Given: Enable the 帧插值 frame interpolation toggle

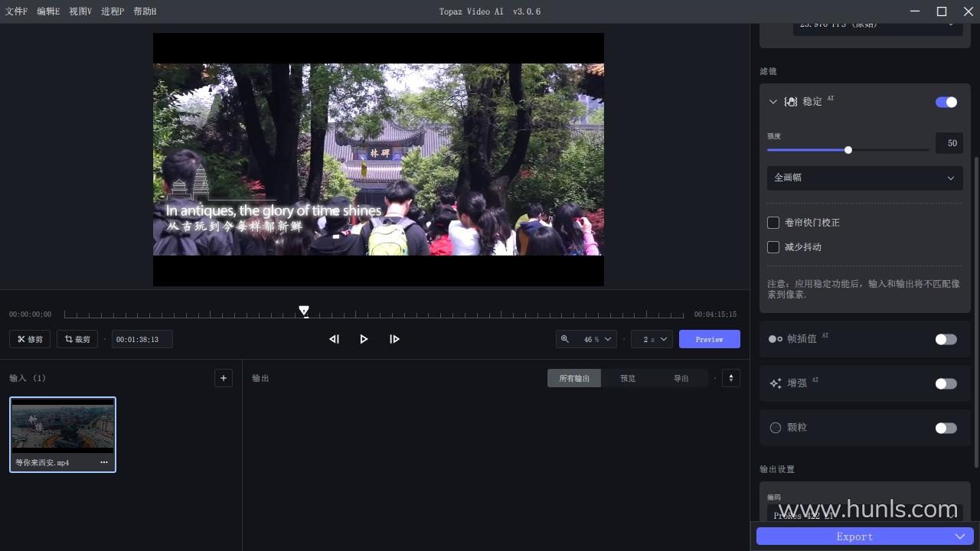Looking at the screenshot, I should pyautogui.click(x=946, y=339).
